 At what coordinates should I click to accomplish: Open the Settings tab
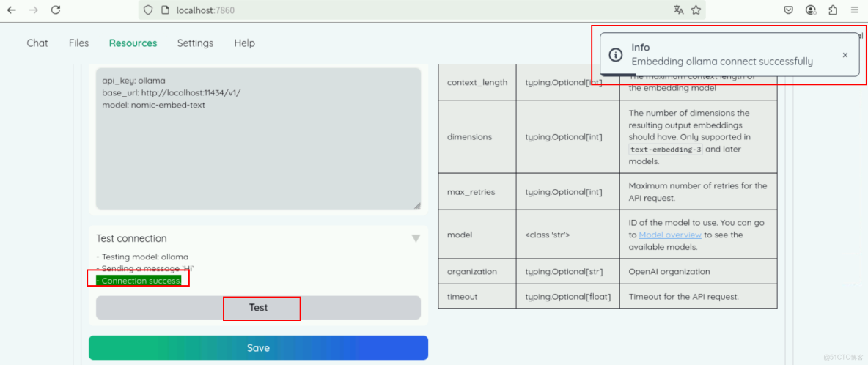pos(195,43)
